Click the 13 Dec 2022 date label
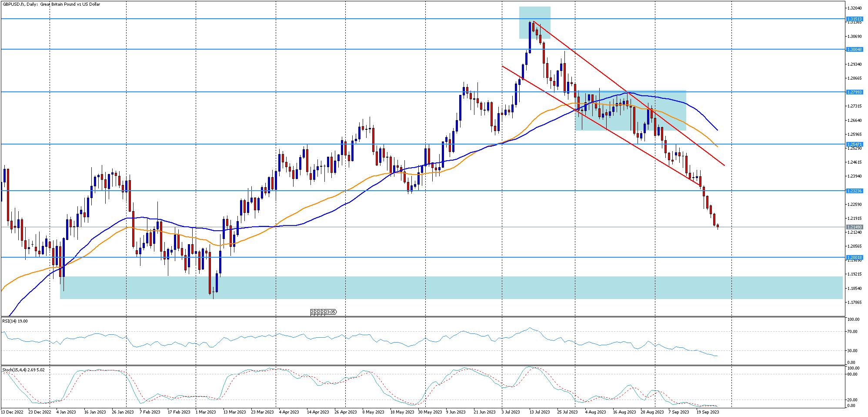The image size is (868, 417). coord(12,412)
